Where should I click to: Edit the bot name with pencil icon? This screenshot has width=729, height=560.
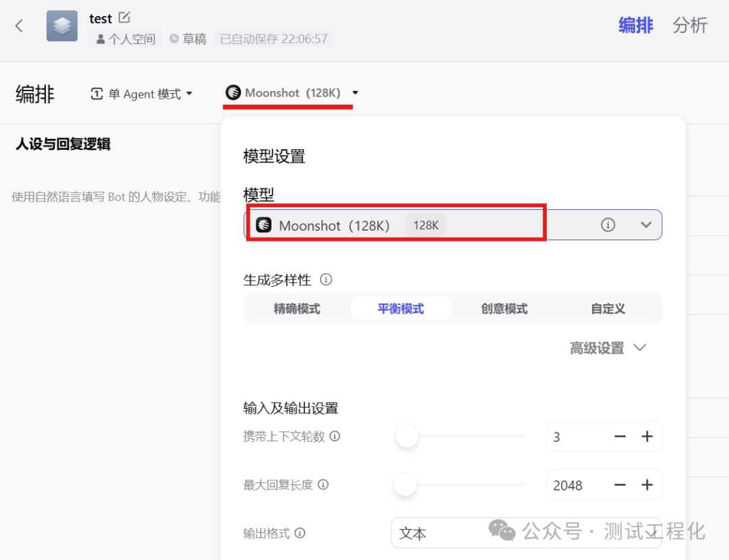[124, 18]
